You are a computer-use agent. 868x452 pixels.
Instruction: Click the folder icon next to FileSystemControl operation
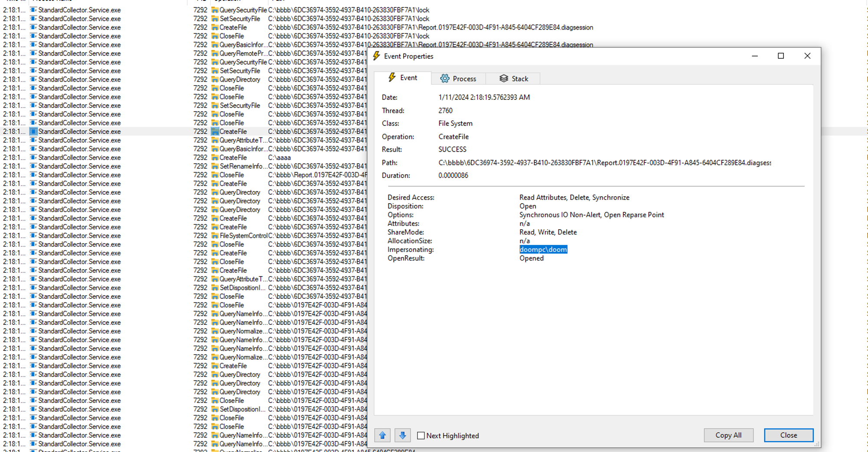(215, 235)
